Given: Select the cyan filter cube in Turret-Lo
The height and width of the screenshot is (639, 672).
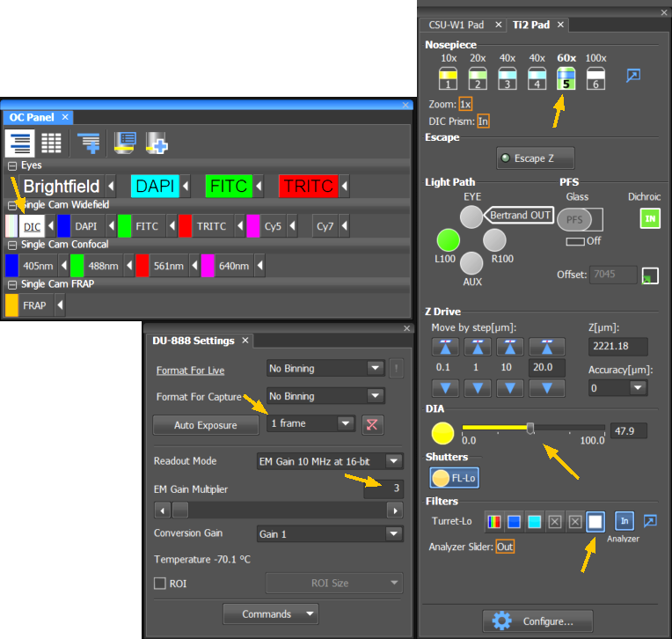Looking at the screenshot, I should click(533, 522).
